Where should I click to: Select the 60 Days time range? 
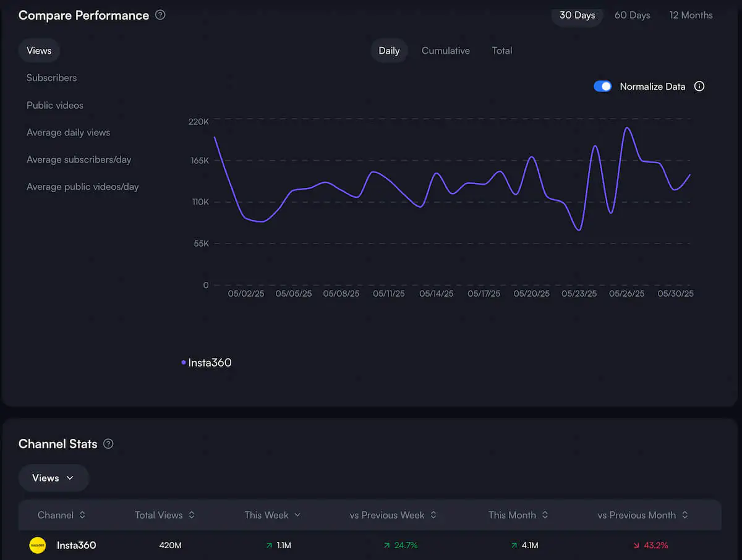click(632, 15)
